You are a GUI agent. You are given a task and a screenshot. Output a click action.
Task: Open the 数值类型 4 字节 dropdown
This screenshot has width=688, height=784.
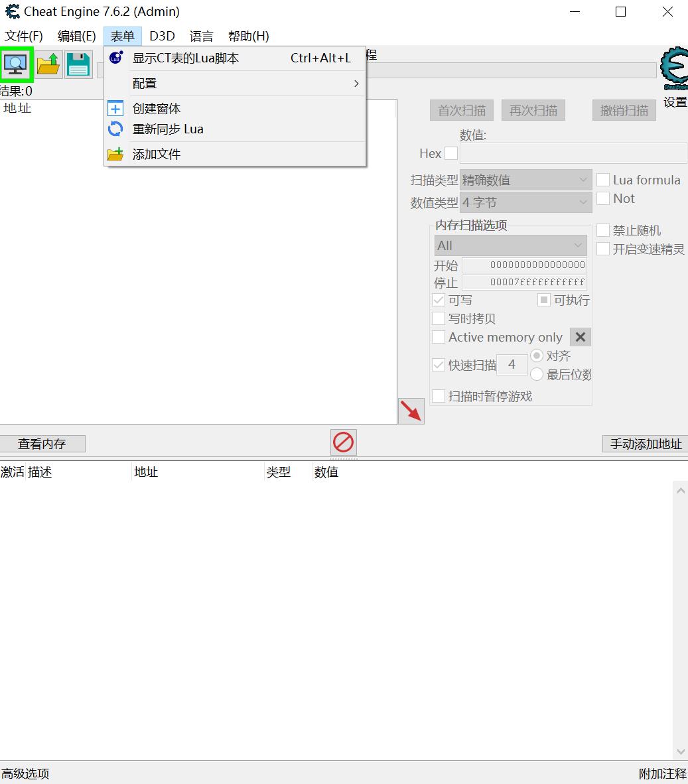525,202
